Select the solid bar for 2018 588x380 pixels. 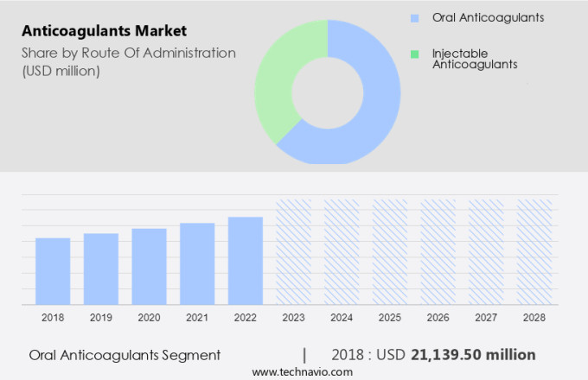53,270
